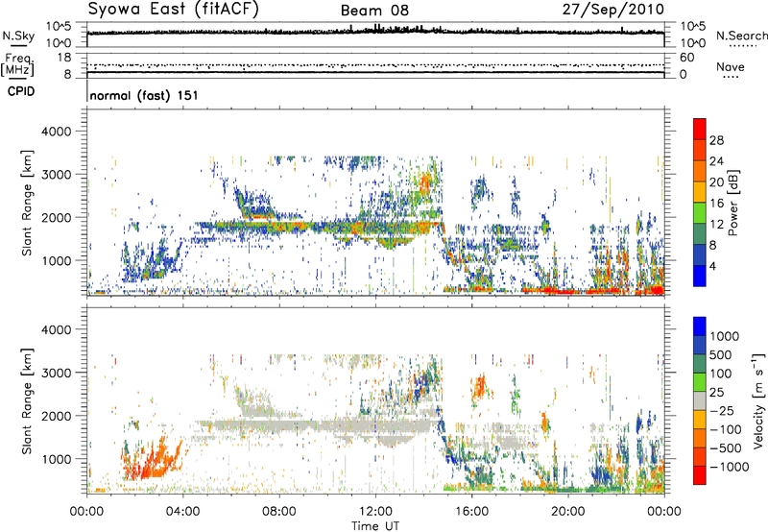Click the light green 12–16 dB power swatch
The image size is (768, 532).
[x=700, y=213]
